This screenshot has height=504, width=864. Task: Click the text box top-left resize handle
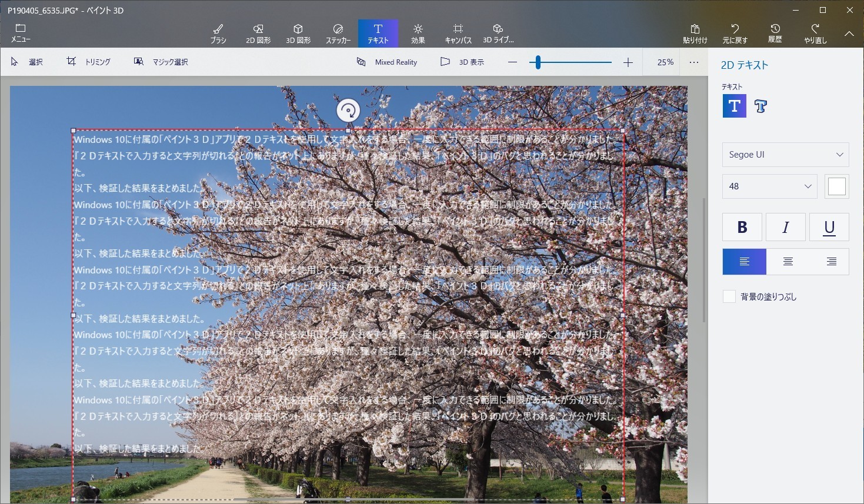pyautogui.click(x=73, y=131)
